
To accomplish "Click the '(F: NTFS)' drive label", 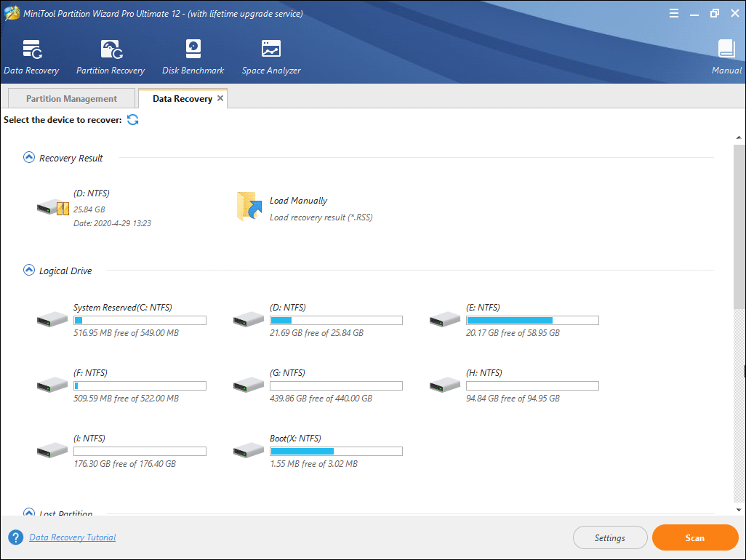I will (90, 373).
